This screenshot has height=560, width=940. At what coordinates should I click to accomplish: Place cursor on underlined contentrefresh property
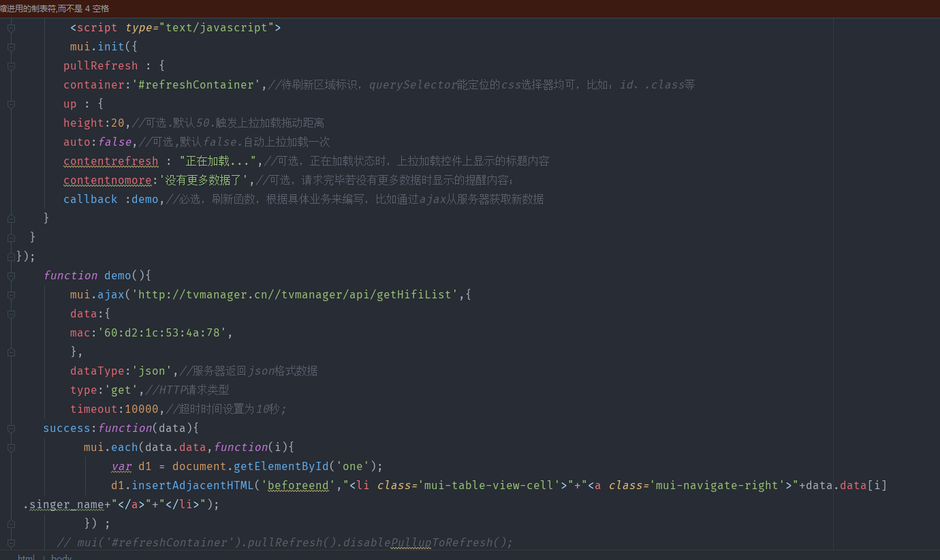110,161
